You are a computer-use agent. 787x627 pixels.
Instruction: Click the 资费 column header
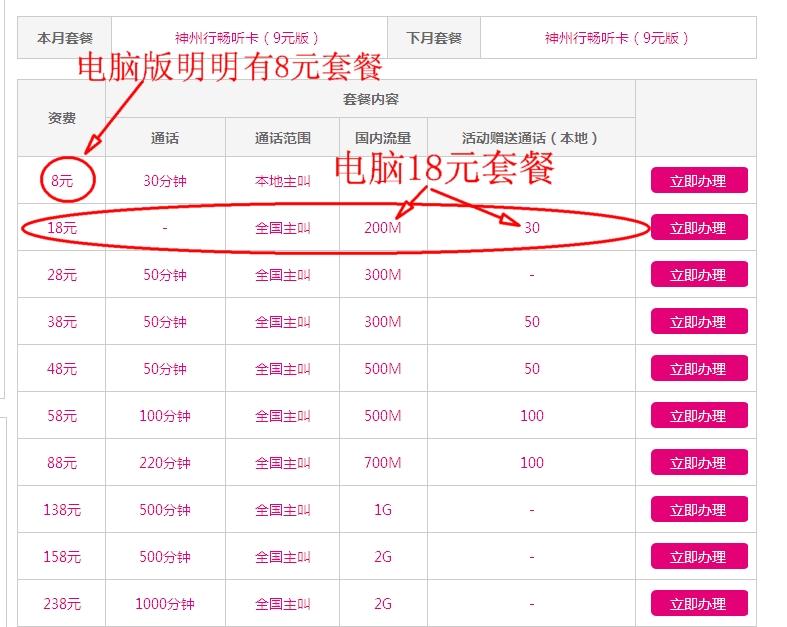click(x=62, y=118)
